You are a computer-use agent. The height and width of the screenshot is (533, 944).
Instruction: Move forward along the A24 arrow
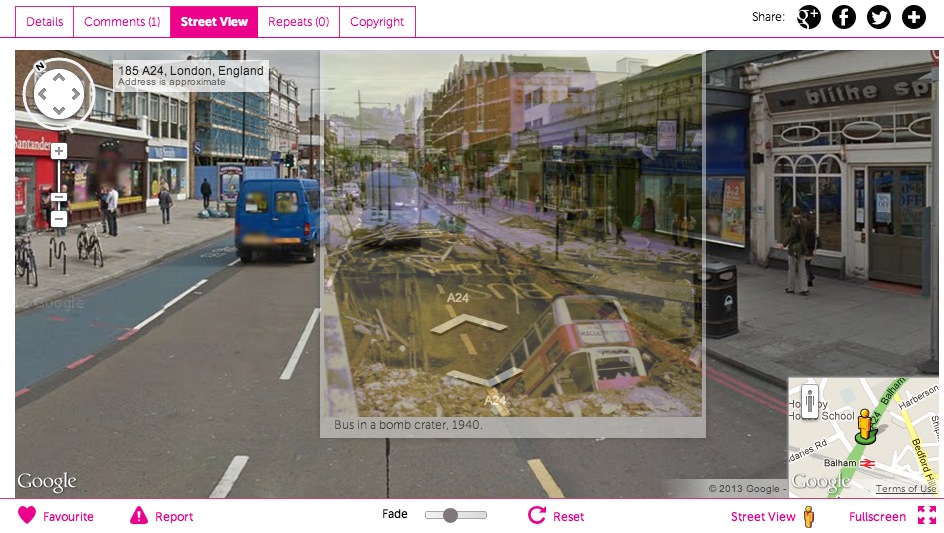[x=469, y=323]
